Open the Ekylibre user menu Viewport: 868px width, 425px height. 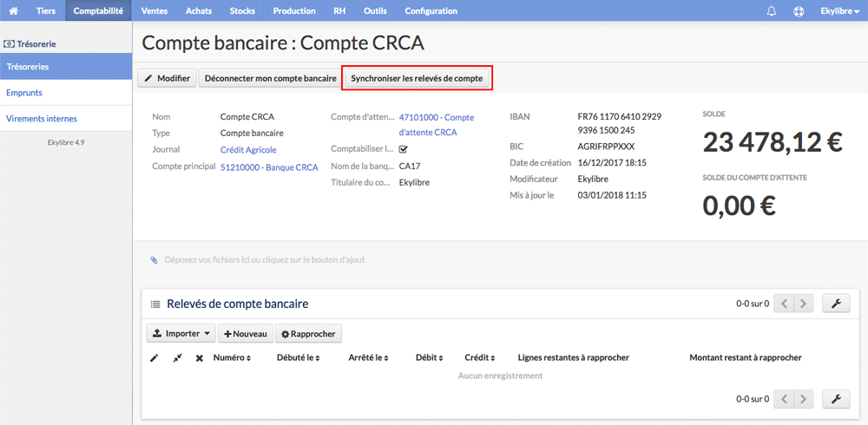[x=839, y=11]
